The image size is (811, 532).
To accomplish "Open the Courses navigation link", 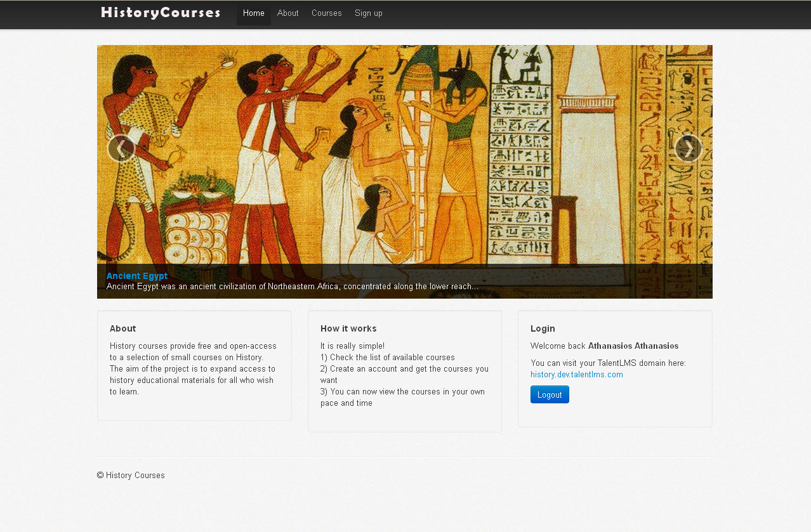I will click(x=327, y=13).
